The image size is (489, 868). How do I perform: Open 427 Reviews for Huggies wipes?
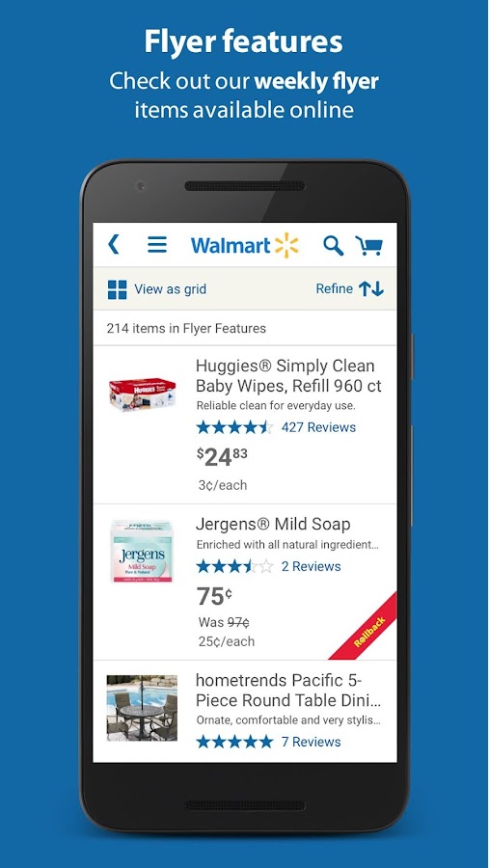pos(318,427)
